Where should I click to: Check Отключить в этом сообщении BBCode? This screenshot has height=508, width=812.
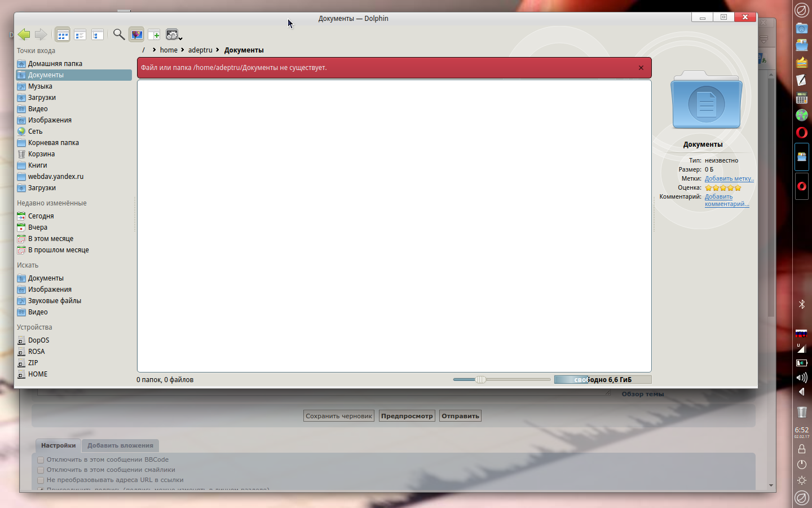coord(41,460)
